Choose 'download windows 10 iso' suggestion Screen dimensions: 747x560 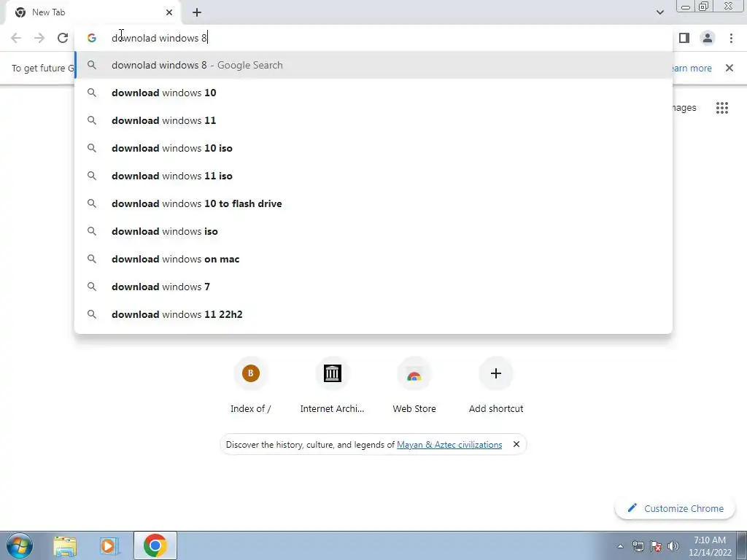[373, 148]
